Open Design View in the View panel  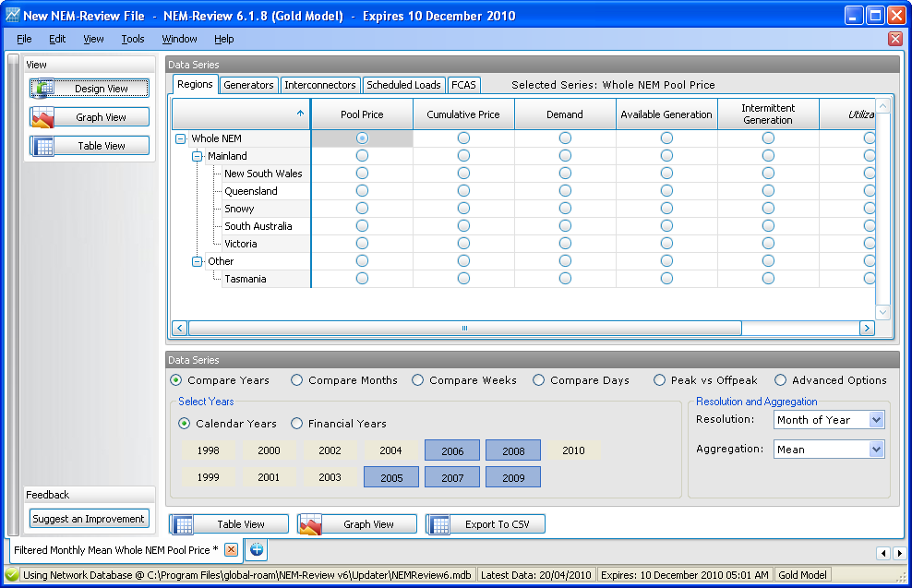(x=90, y=89)
